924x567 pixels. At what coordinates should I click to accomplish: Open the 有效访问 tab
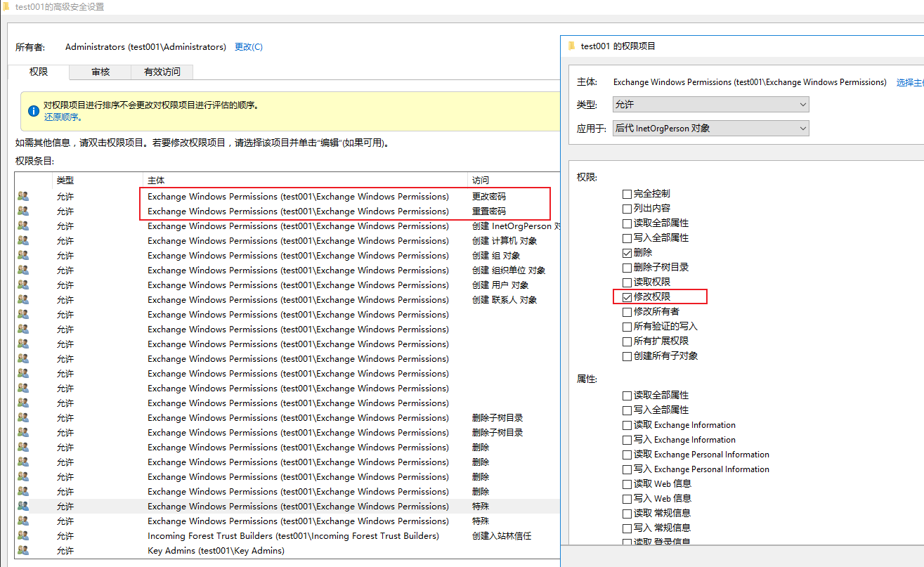[x=161, y=71]
